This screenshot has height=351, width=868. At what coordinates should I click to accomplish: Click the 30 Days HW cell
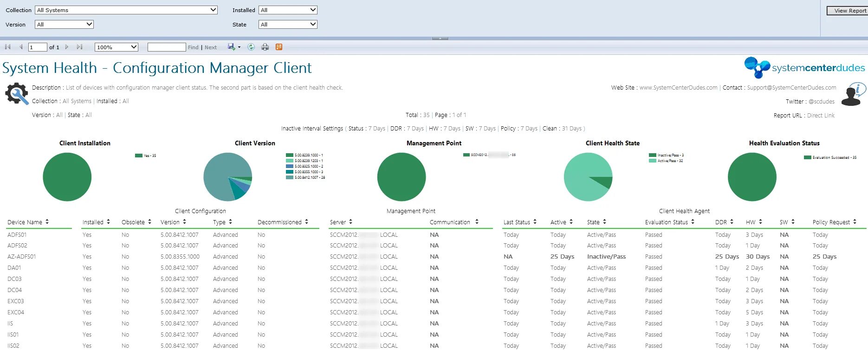[758, 256]
